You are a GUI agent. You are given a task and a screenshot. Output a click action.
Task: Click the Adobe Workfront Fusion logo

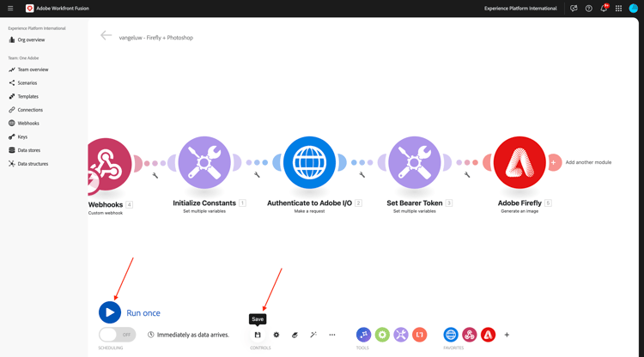pyautogui.click(x=29, y=9)
